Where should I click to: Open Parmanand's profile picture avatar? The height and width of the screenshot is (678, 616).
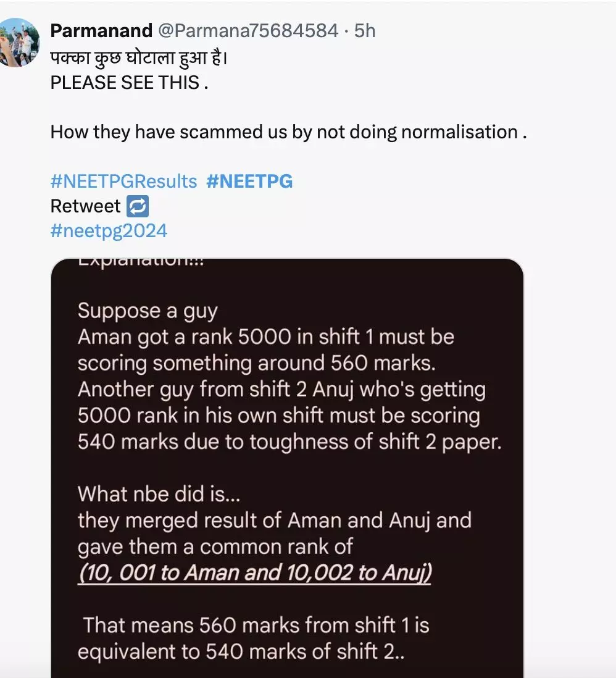tap(19, 42)
